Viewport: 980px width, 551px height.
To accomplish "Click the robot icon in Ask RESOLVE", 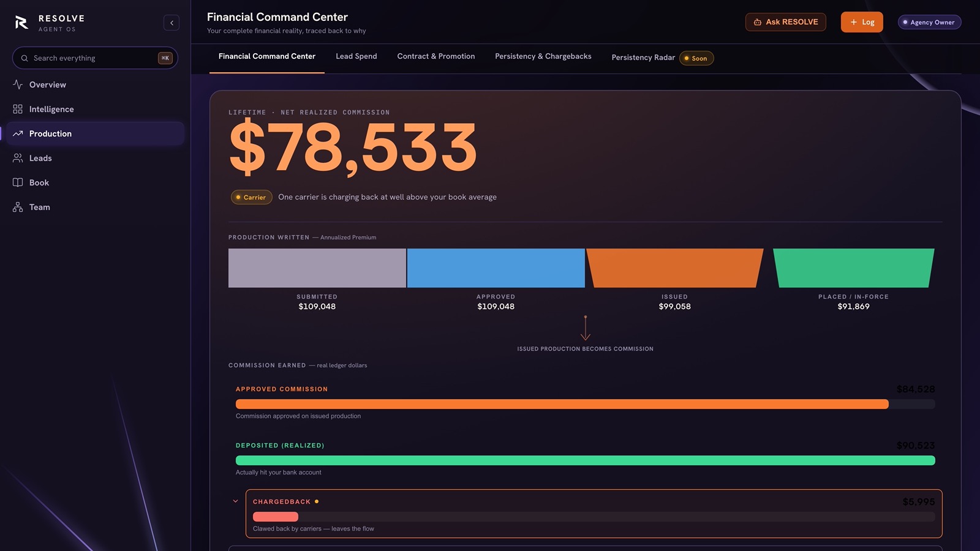I will pyautogui.click(x=758, y=22).
